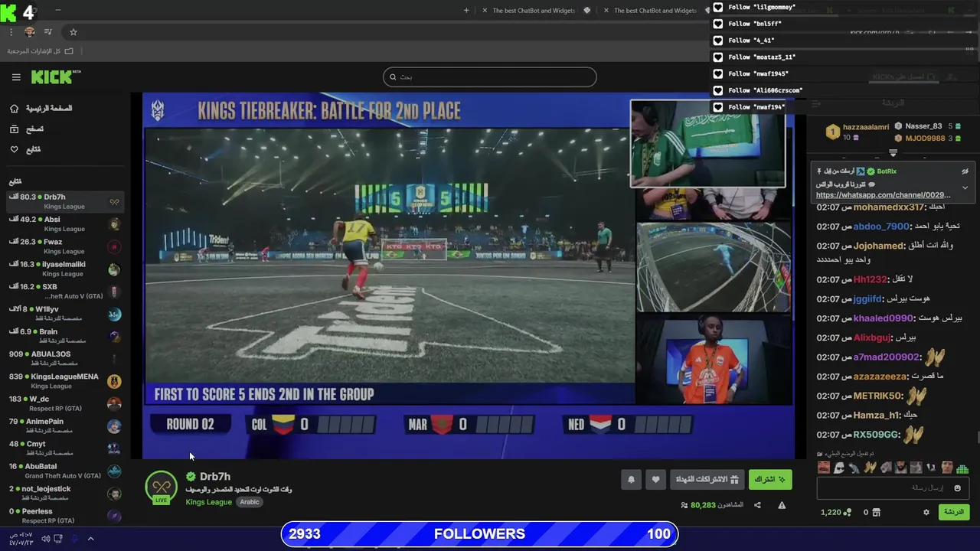Collapse chat with panel toggle icon
Image resolution: width=980 pixels, height=551 pixels.
(816, 103)
